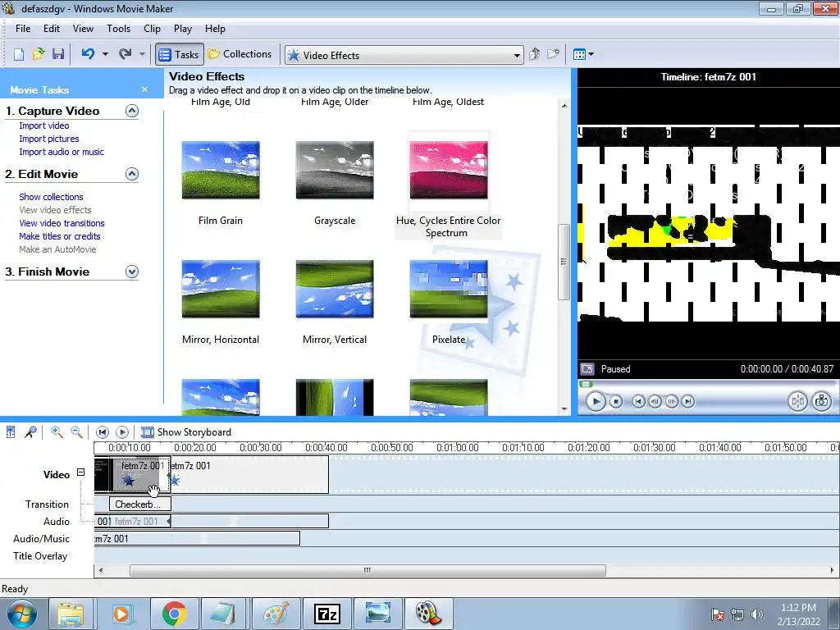Open a project with the folder icon
Viewport: 840px width, 630px height.
point(39,54)
